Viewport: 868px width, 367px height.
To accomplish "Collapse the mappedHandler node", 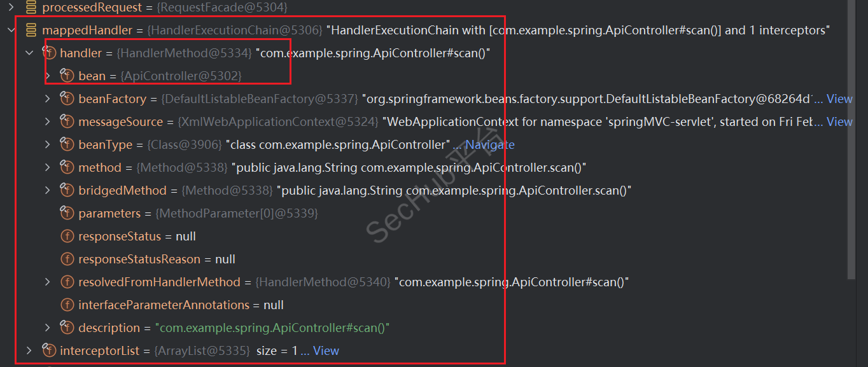I will pyautogui.click(x=11, y=31).
